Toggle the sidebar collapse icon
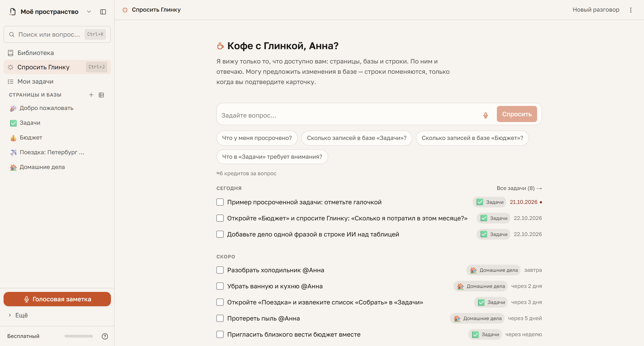Viewport: 644px width, 346px height. (x=103, y=12)
